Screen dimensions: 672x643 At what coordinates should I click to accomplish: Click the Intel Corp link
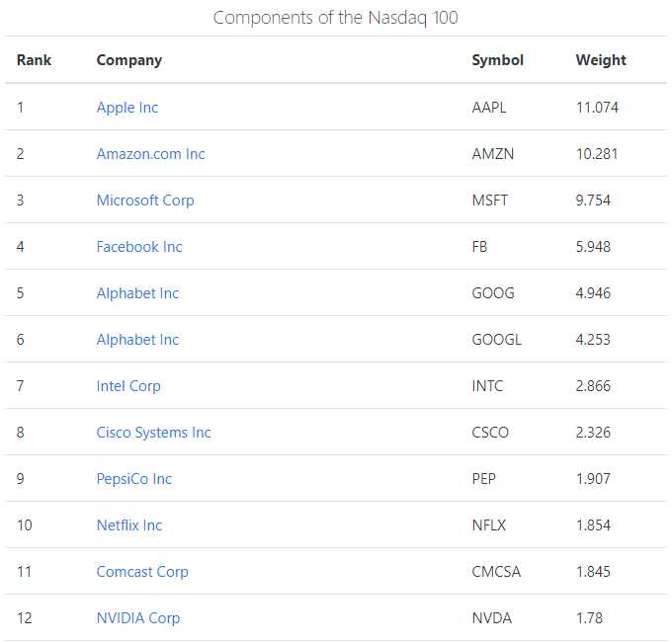coord(128,386)
